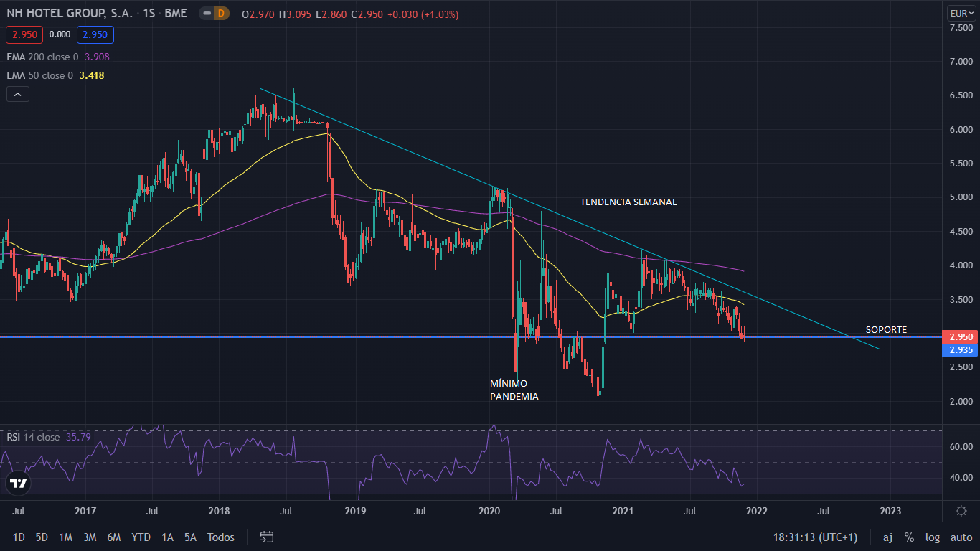The image size is (980, 551).
Task: Open chart settings gear icon
Action: (961, 510)
